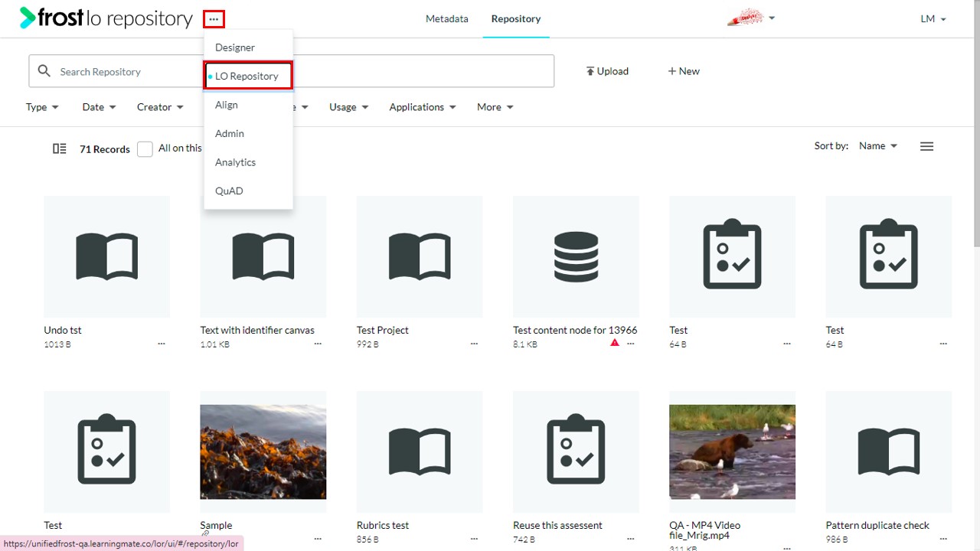This screenshot has width=980, height=551.
Task: Open the Reuse this assesent clipboard icon
Action: point(576,452)
